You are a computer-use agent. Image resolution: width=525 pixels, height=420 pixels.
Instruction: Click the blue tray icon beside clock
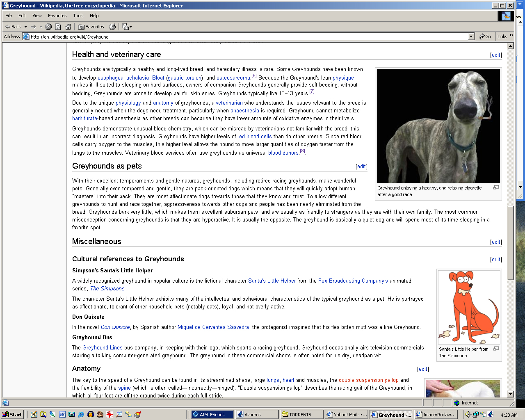coord(491,414)
